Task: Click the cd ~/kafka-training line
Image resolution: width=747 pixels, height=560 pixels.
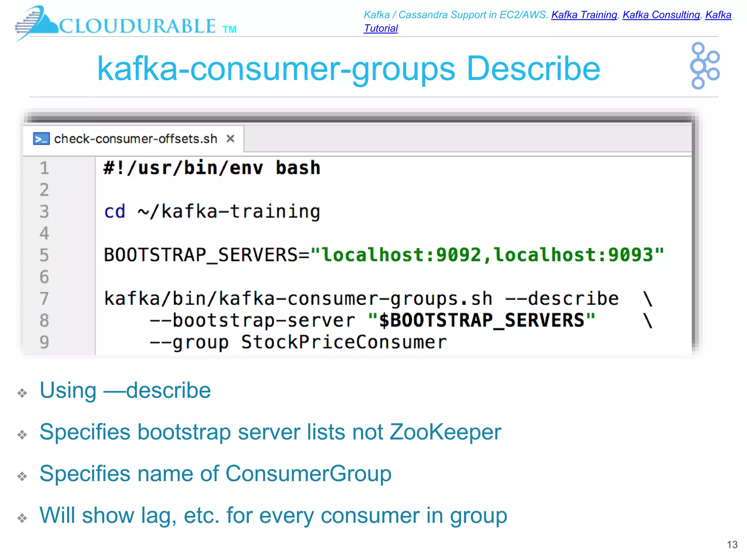Action: click(212, 212)
